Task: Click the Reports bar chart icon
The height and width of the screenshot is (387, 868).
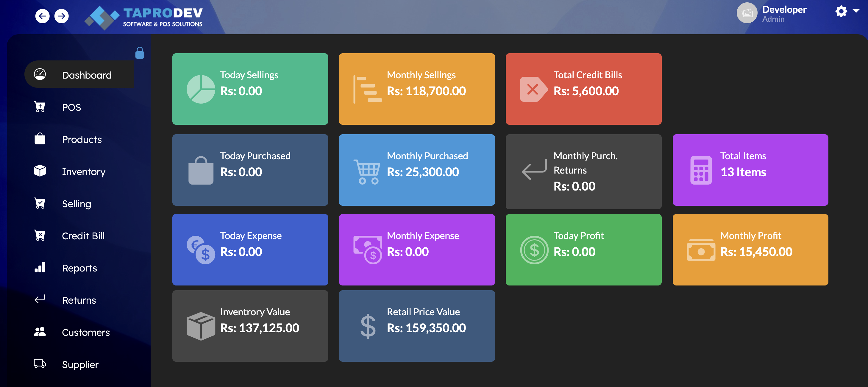Action: pos(40,268)
